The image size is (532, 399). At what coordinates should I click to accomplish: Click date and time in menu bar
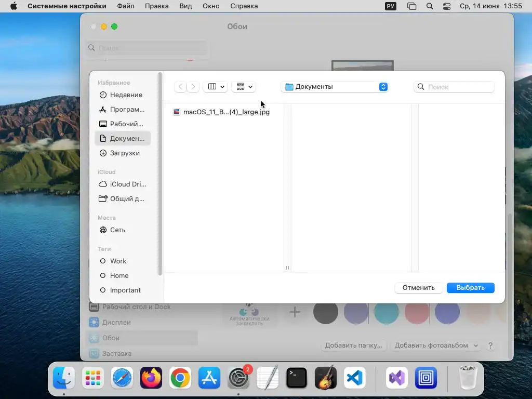[490, 6]
